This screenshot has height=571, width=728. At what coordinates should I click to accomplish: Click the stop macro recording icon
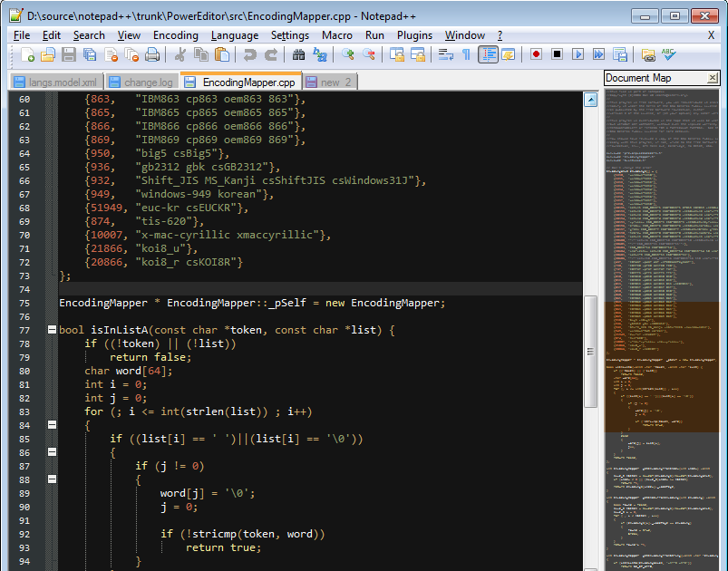(x=557, y=53)
